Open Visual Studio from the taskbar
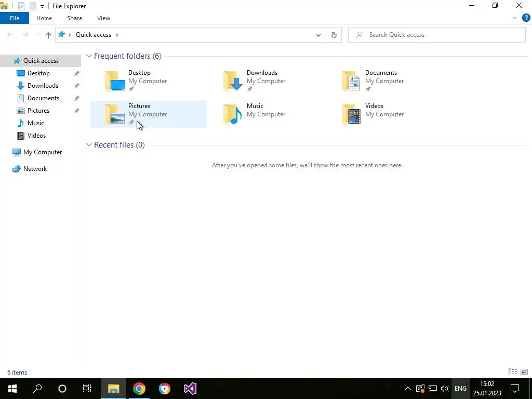The image size is (532, 399). 190,389
